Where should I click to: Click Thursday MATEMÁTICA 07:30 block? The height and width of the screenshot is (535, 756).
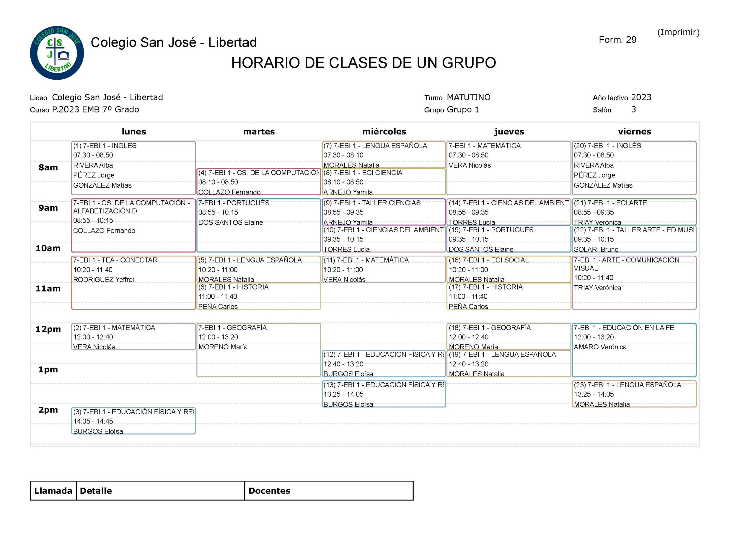click(509, 168)
